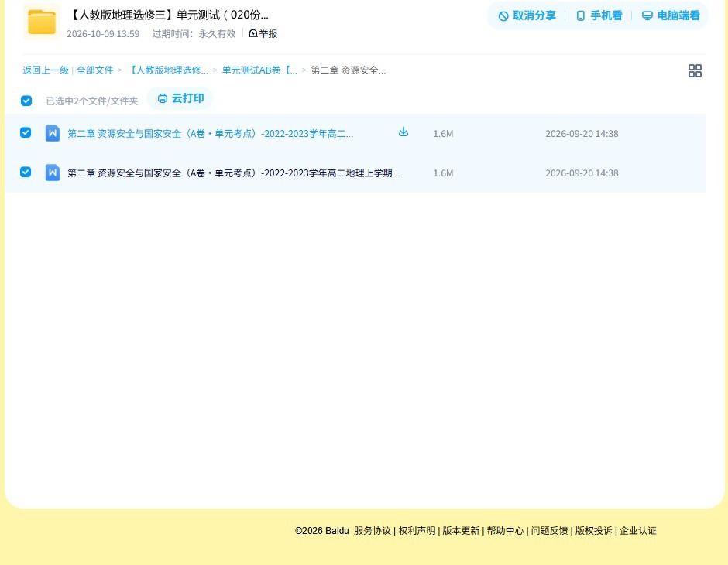728x565 pixels.
Task: Click 过期时间: 永久有效 expiry text
Action: tap(194, 34)
